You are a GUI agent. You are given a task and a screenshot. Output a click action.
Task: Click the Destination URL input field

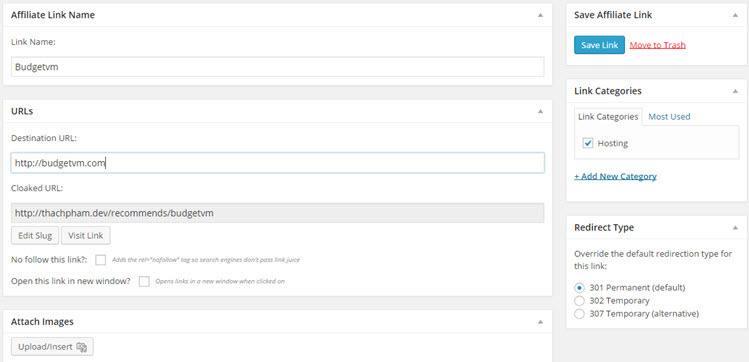point(278,163)
